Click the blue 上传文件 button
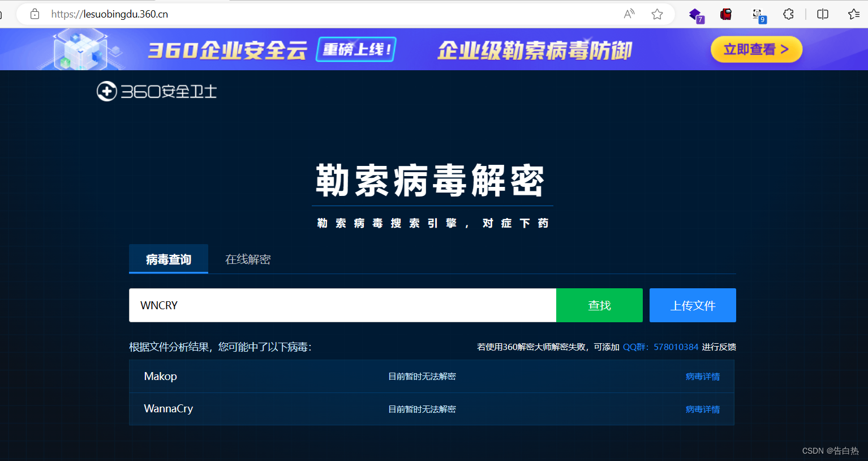 693,305
